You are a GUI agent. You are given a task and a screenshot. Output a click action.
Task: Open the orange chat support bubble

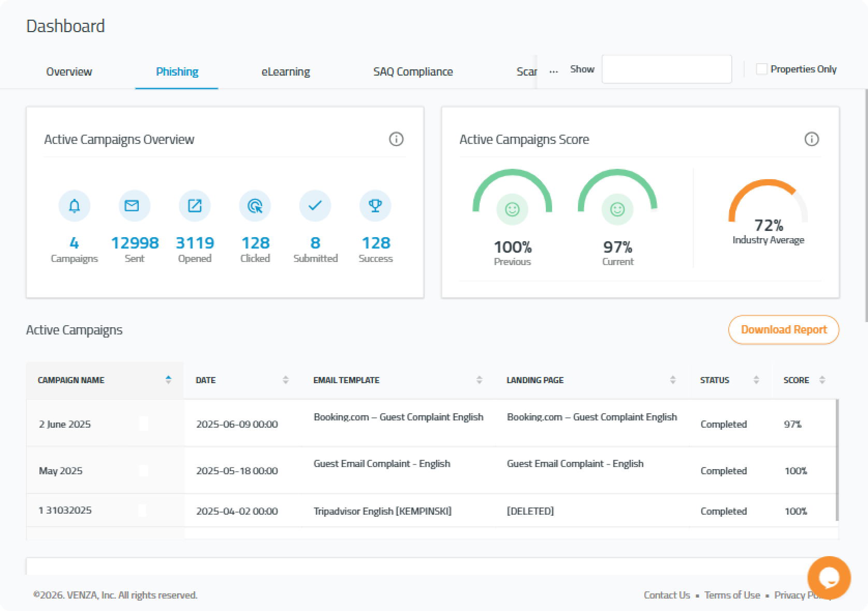point(829,578)
